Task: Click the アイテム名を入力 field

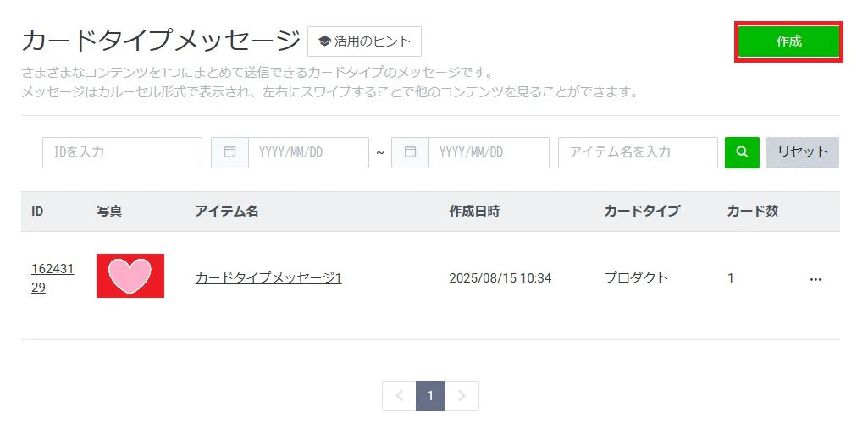Action: (638, 152)
